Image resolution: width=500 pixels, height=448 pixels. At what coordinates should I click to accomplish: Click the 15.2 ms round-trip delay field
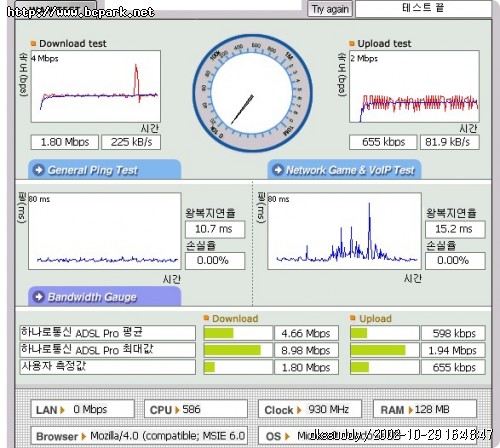455,229
